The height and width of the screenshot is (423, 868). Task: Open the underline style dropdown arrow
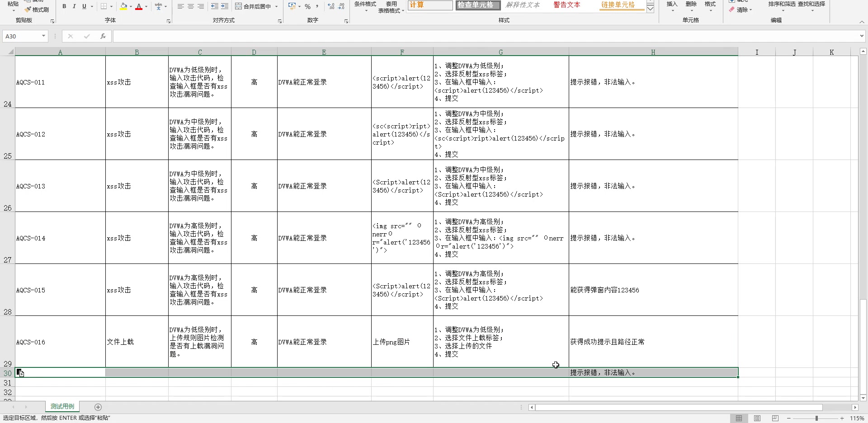pyautogui.click(x=92, y=6)
